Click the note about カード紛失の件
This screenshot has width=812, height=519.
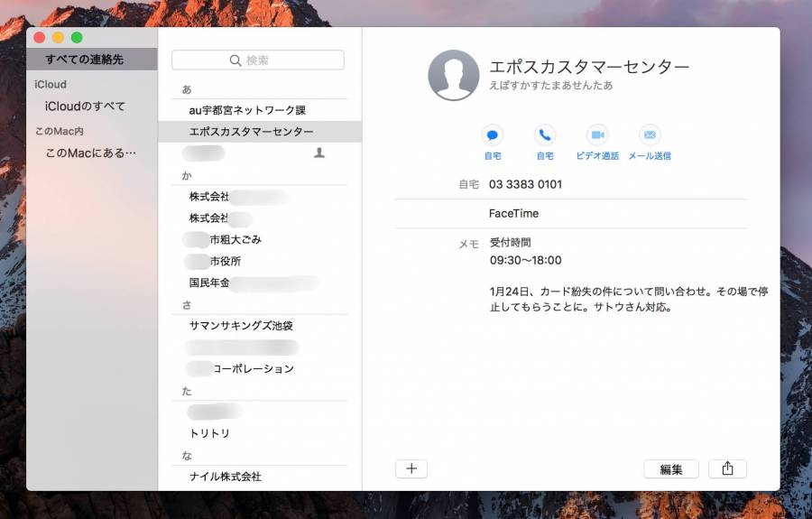[629, 299]
